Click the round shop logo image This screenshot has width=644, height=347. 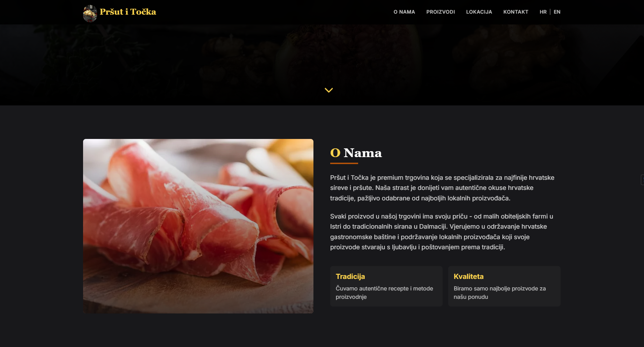click(x=90, y=13)
